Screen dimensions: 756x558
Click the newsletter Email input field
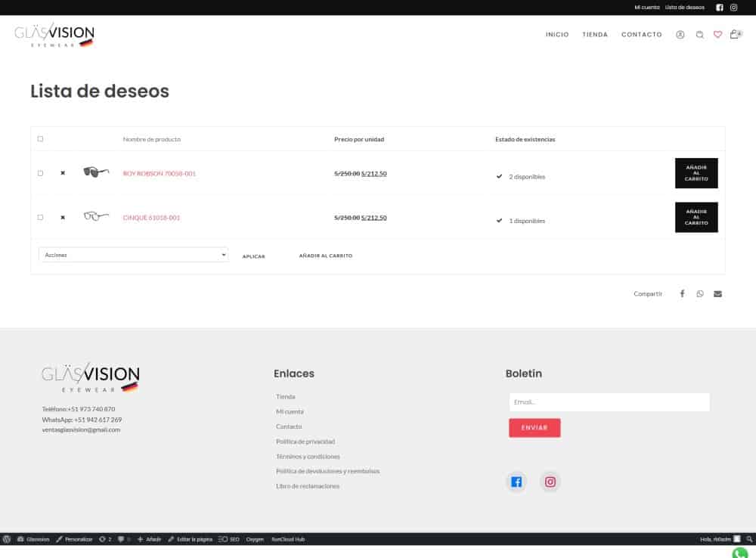(609, 402)
